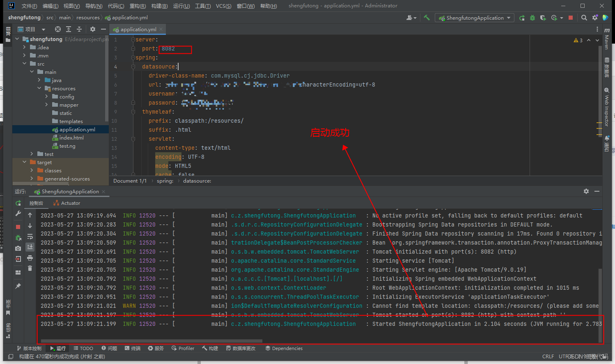Open project panel options gear
The width and height of the screenshot is (615, 364).
pos(93,29)
